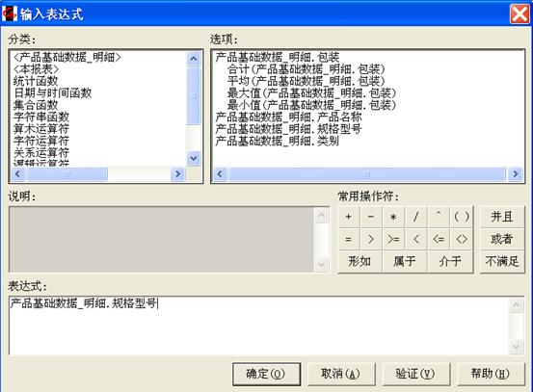Choose 合计(产品基础数据_明细.包装) option
This screenshot has height=392, width=533.
tap(306, 69)
